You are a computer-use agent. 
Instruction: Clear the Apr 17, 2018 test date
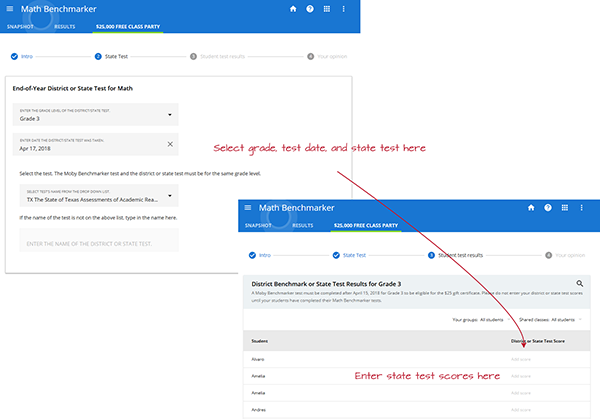tap(170, 144)
